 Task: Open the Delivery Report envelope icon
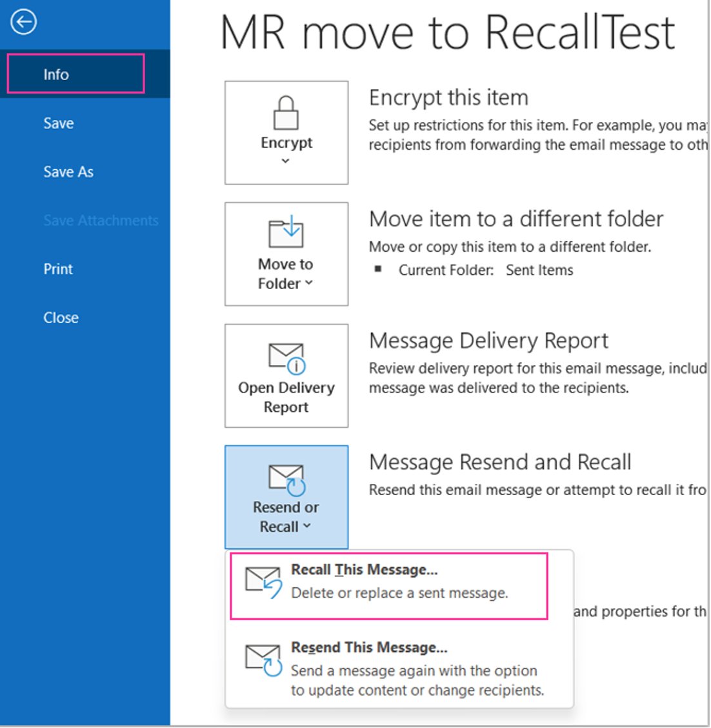pos(286,358)
